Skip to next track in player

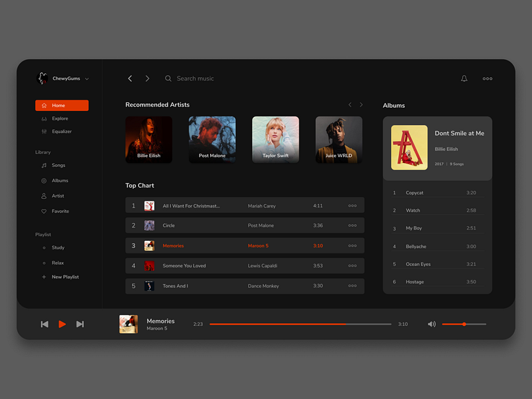(80, 324)
